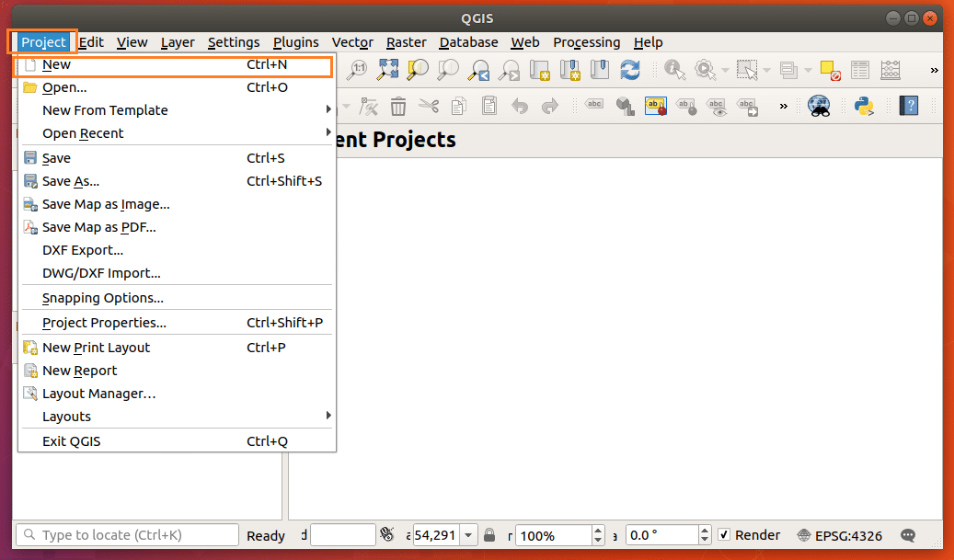
Task: Open the Messages log speech bubble
Action: tap(908, 535)
